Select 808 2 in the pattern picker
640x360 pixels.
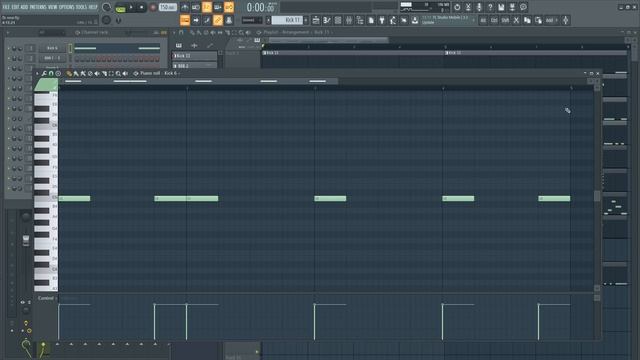[x=195, y=65]
